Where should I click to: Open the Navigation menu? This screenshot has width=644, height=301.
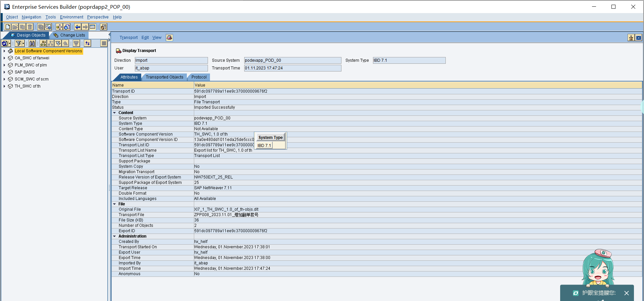tap(32, 17)
